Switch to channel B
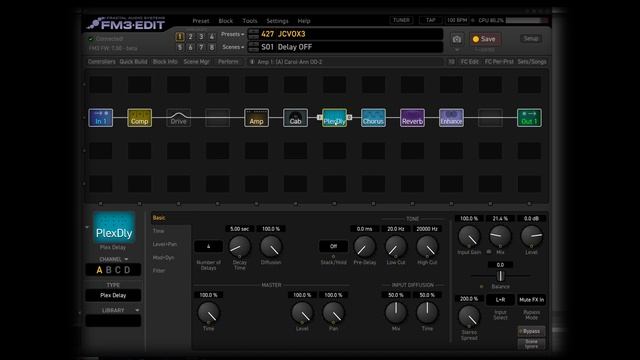The height and width of the screenshot is (360, 640). tap(109, 270)
